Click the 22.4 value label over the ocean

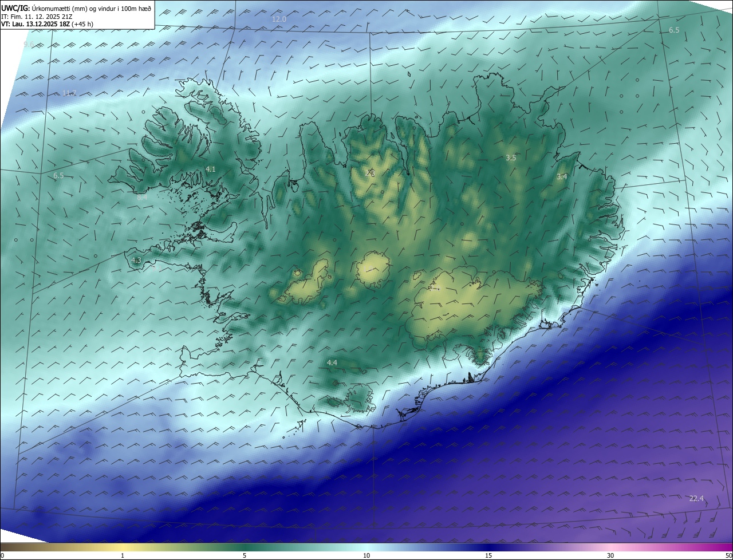coord(696,499)
